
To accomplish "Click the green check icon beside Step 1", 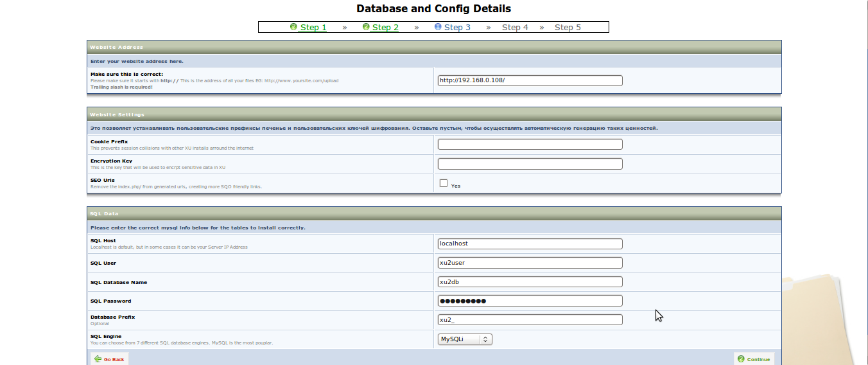I will click(x=293, y=27).
